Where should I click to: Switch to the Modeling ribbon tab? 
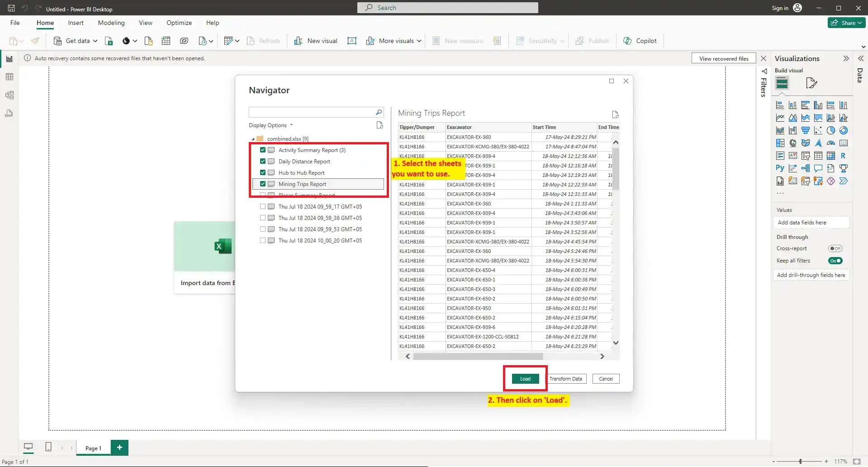click(111, 23)
